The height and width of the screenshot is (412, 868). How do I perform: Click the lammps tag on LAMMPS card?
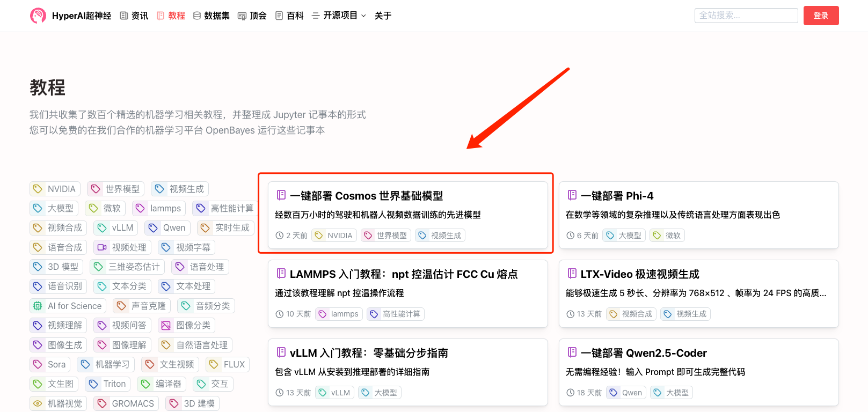[339, 314]
